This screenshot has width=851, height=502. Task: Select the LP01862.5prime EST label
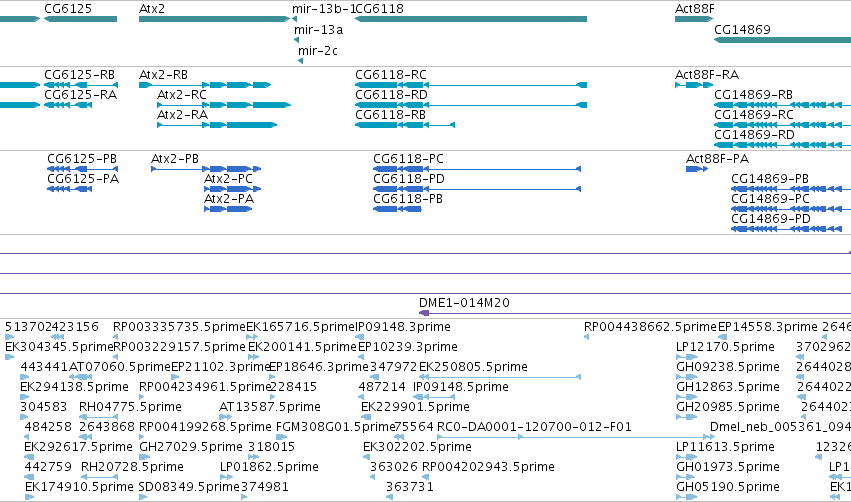(x=269, y=467)
